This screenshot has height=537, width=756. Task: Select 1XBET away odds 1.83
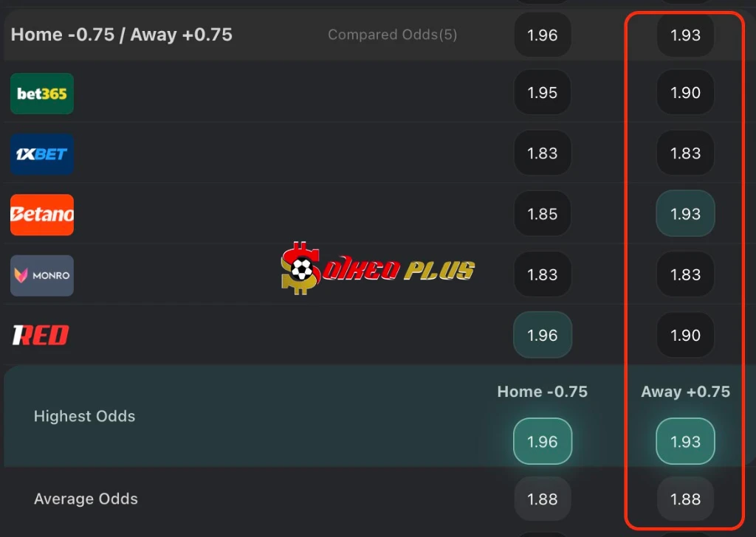click(x=685, y=153)
